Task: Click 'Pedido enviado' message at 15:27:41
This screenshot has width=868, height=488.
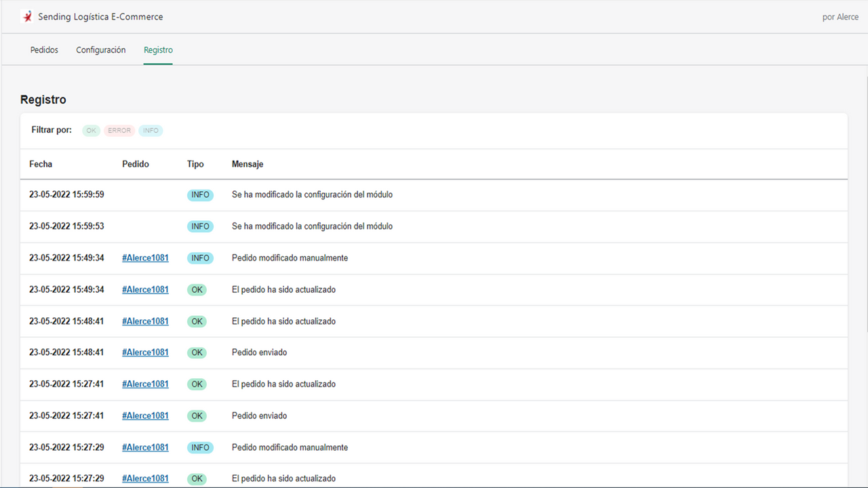Action: click(259, 415)
